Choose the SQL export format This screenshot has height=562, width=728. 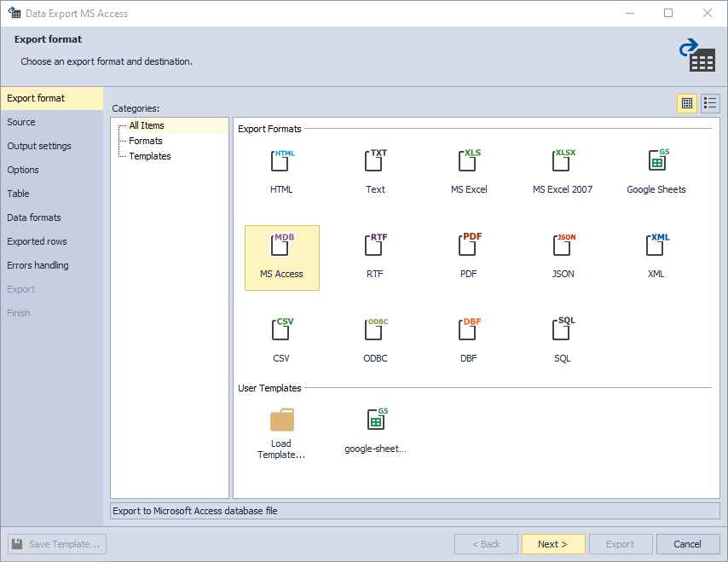tap(562, 339)
